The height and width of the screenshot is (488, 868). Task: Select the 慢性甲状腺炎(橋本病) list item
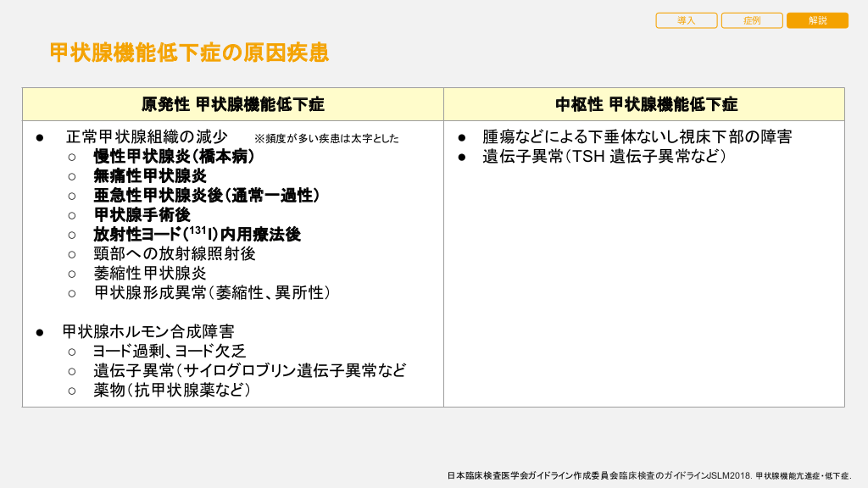click(174, 157)
